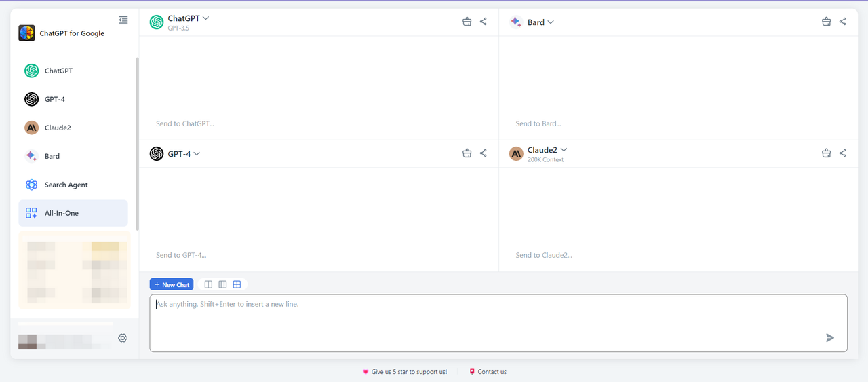Click the Bard panel sparkle logo
The height and width of the screenshot is (382, 868).
(x=516, y=22)
